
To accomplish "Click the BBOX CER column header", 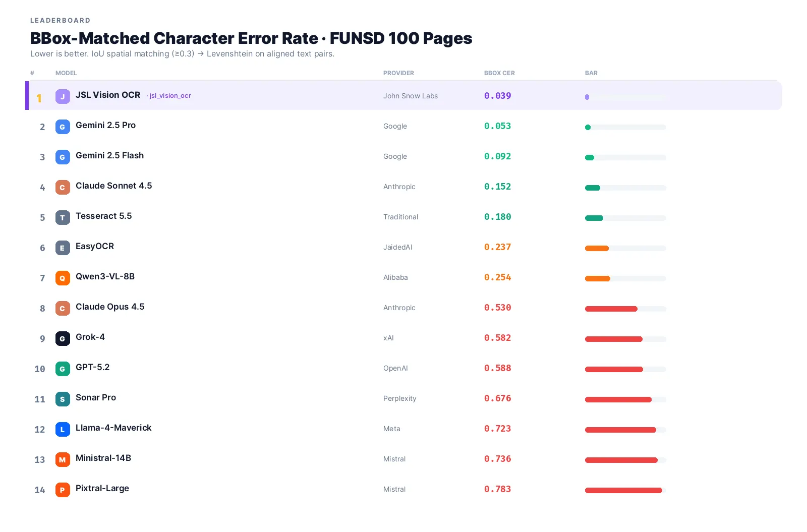I will (499, 73).
